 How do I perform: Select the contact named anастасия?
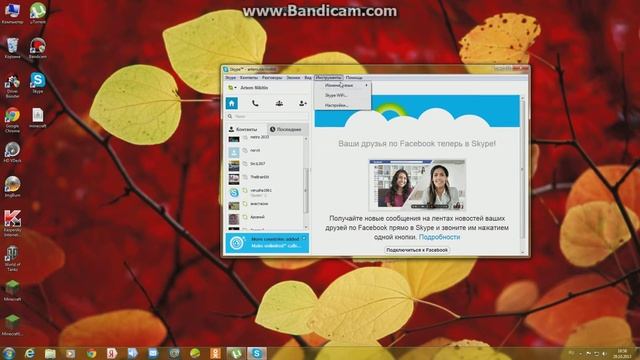pyautogui.click(x=265, y=204)
